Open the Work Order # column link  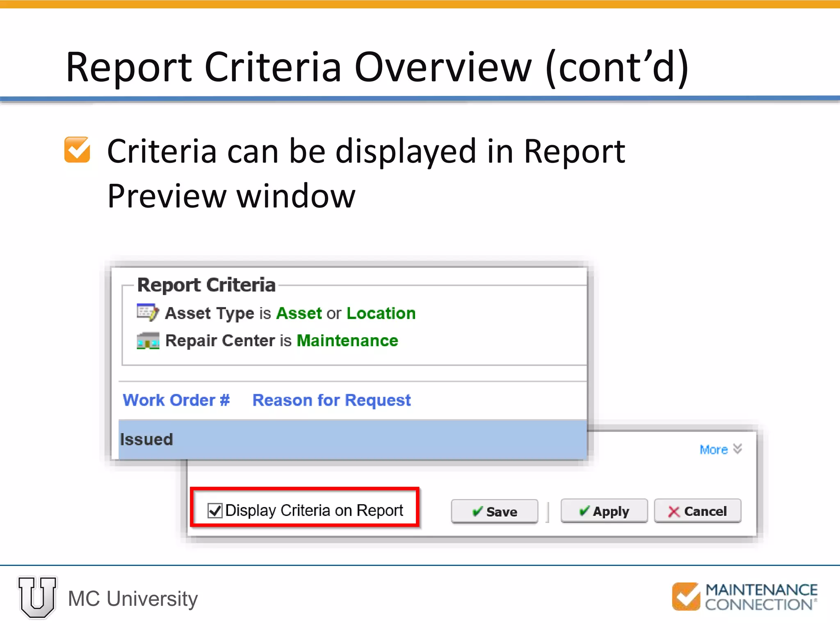[176, 400]
